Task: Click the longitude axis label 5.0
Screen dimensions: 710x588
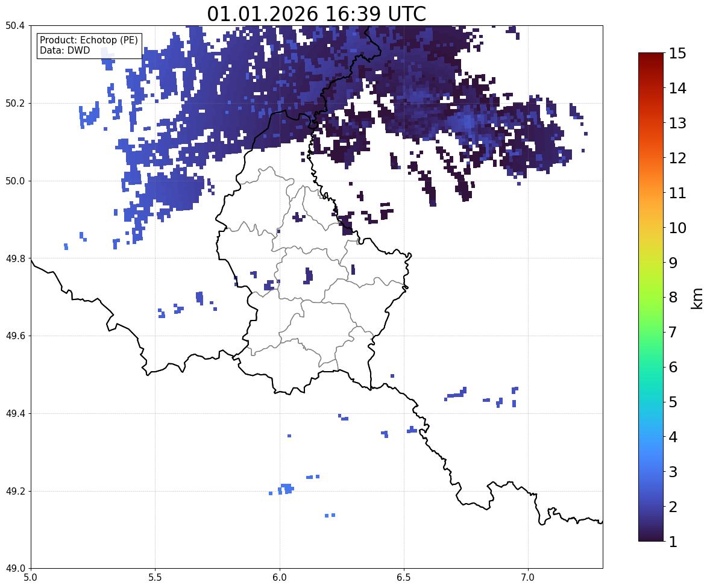Action: 31,578
